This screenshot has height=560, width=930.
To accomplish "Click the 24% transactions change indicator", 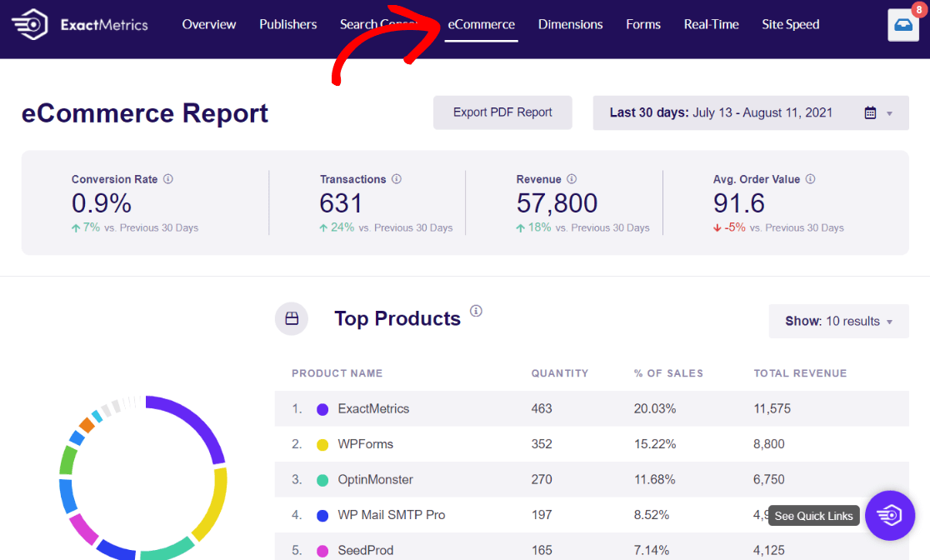I will coord(337,227).
